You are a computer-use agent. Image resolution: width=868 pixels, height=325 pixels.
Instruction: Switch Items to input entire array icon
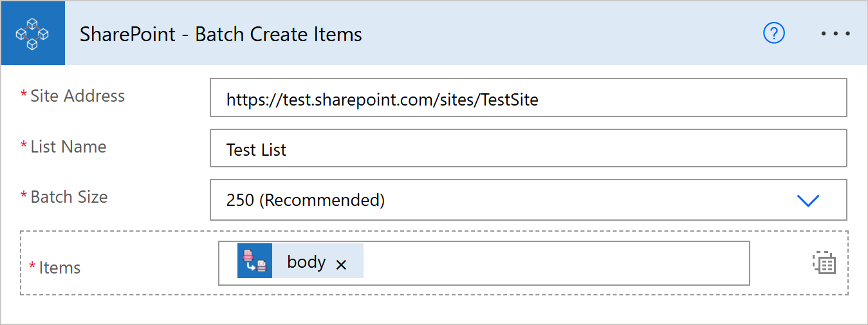click(824, 263)
